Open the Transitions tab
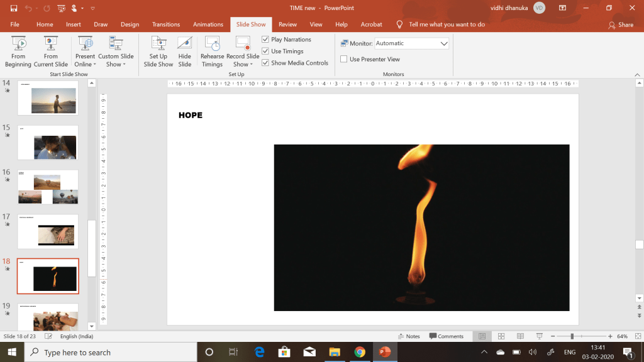 (166, 25)
